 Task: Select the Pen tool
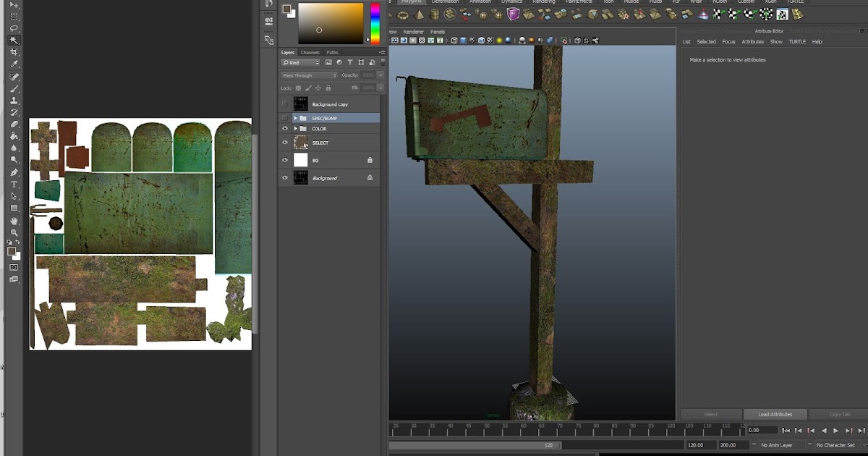(14, 172)
